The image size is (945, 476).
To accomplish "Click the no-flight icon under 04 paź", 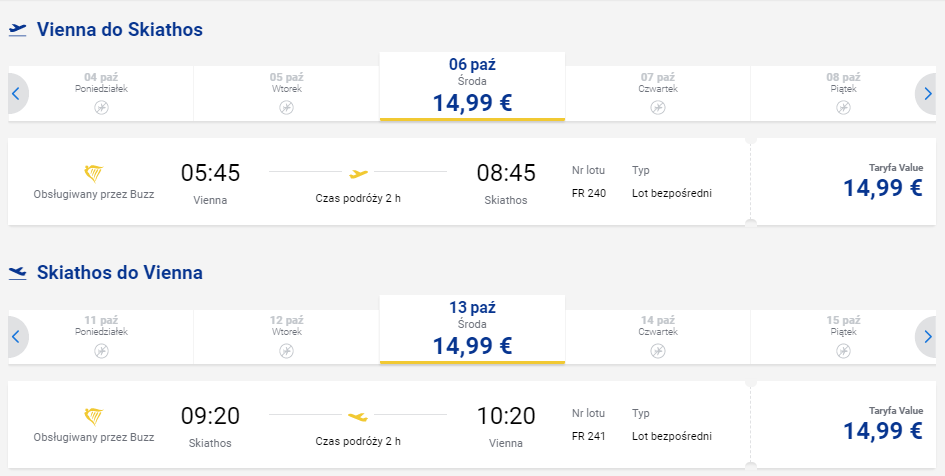I will (101, 108).
